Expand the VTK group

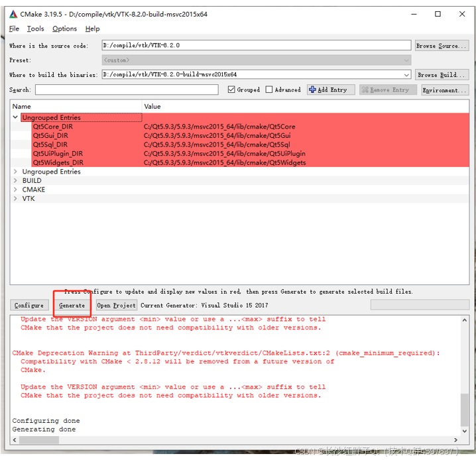point(15,198)
